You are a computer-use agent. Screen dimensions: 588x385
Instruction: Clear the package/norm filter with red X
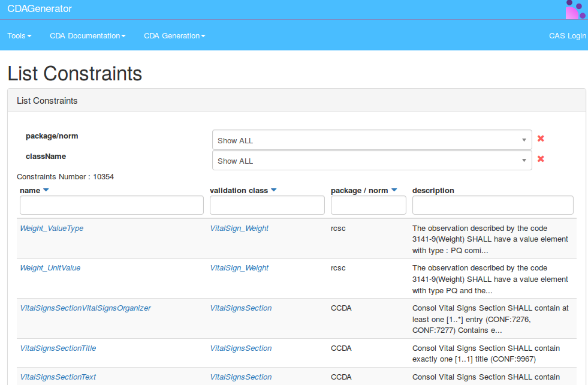click(541, 139)
